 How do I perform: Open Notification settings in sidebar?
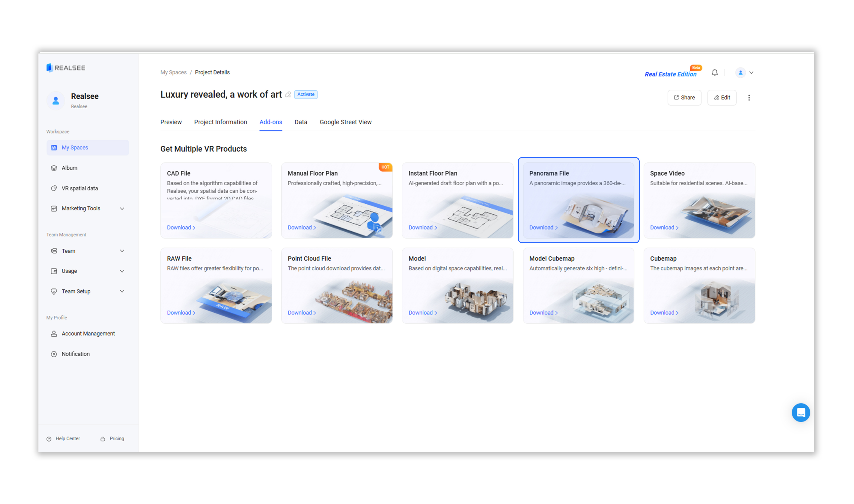point(75,354)
